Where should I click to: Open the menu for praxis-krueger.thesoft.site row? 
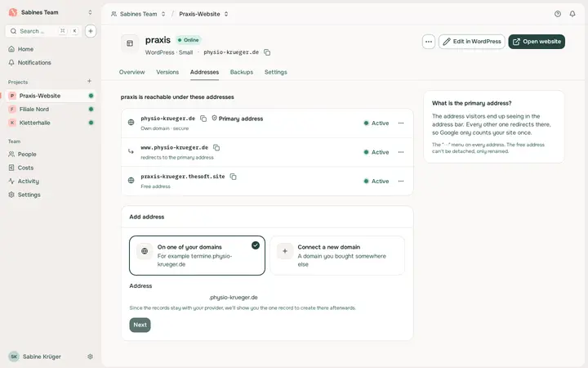pos(401,182)
